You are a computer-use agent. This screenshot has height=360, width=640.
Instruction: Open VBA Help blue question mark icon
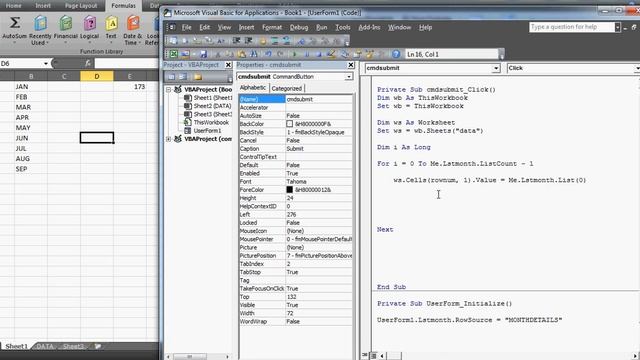click(396, 54)
